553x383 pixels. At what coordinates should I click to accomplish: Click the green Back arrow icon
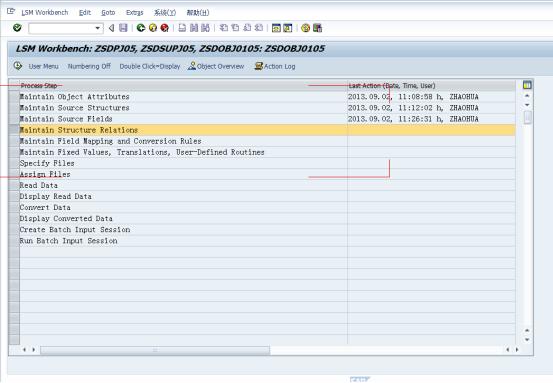pos(141,28)
